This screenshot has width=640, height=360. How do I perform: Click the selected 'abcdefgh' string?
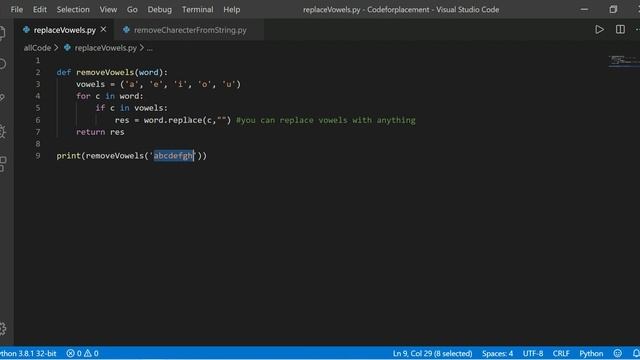[x=174, y=156]
